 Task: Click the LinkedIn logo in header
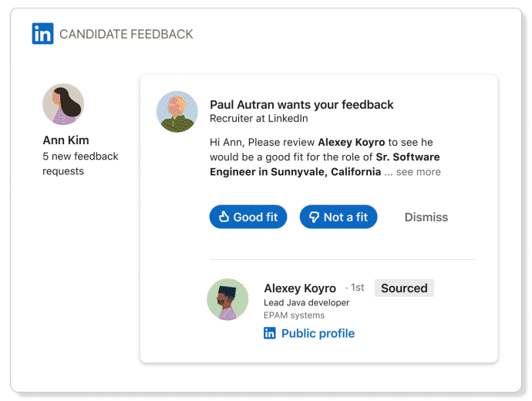click(x=42, y=34)
